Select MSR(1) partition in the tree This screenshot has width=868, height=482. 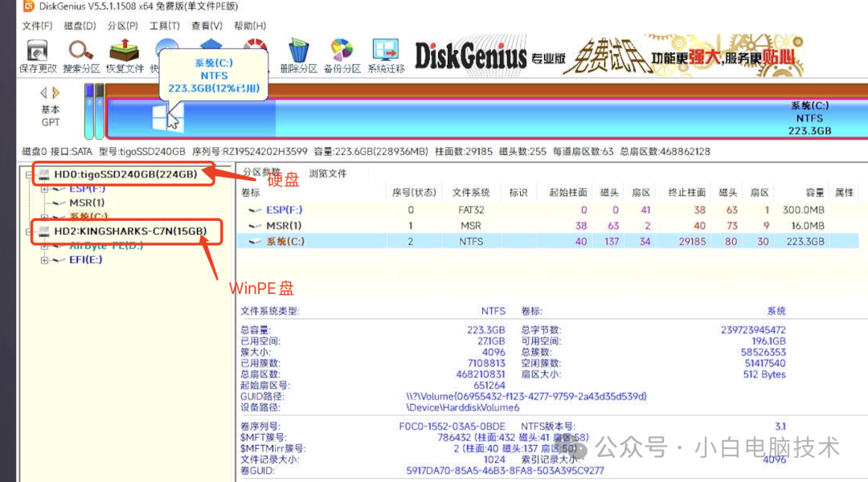pos(87,202)
